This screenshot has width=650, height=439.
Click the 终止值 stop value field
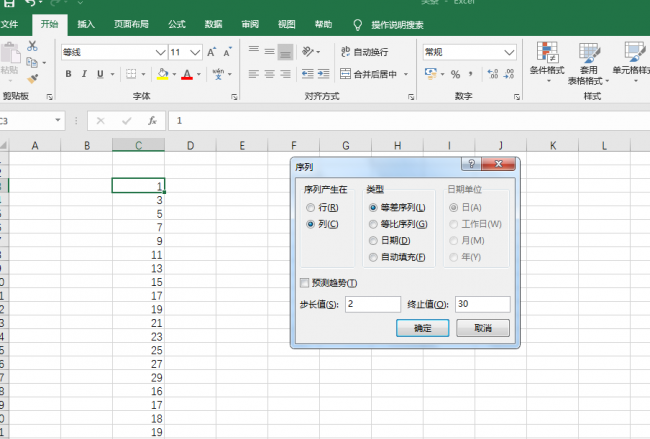[x=483, y=304]
